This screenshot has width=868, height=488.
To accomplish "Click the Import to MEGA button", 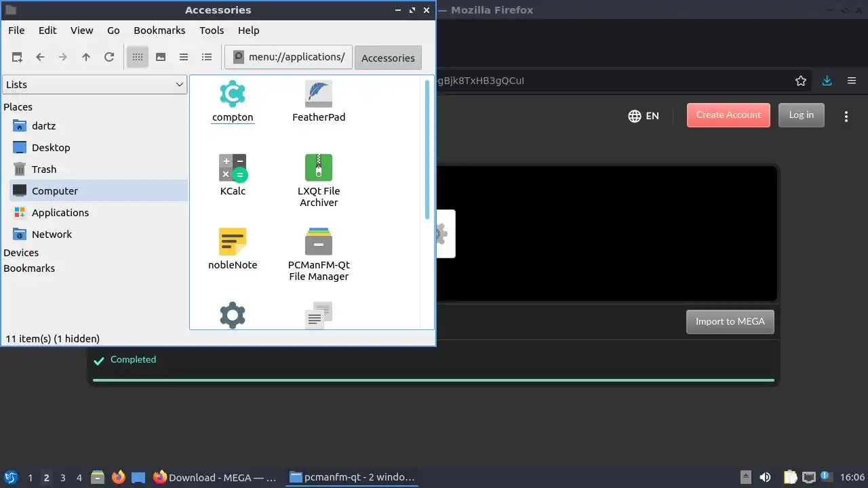I will 730,321.
